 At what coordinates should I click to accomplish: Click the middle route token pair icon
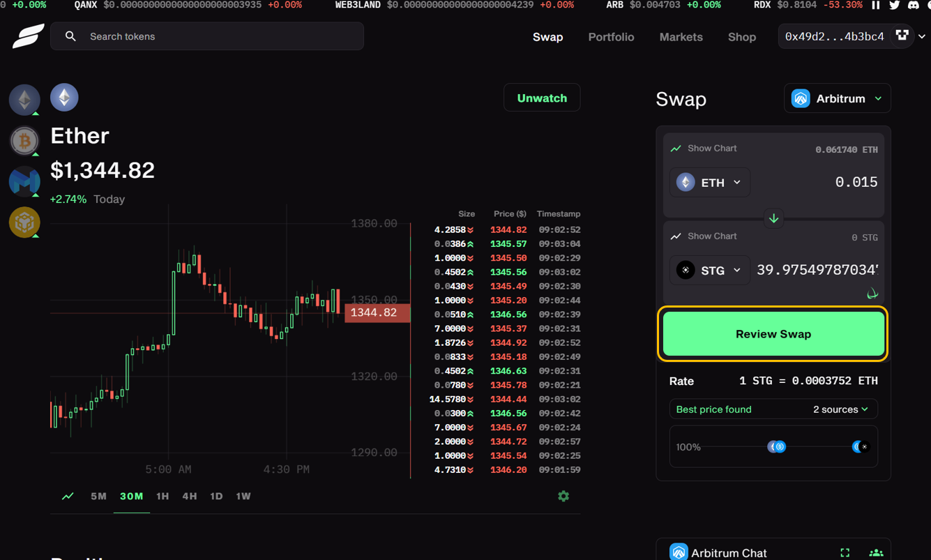tap(777, 447)
